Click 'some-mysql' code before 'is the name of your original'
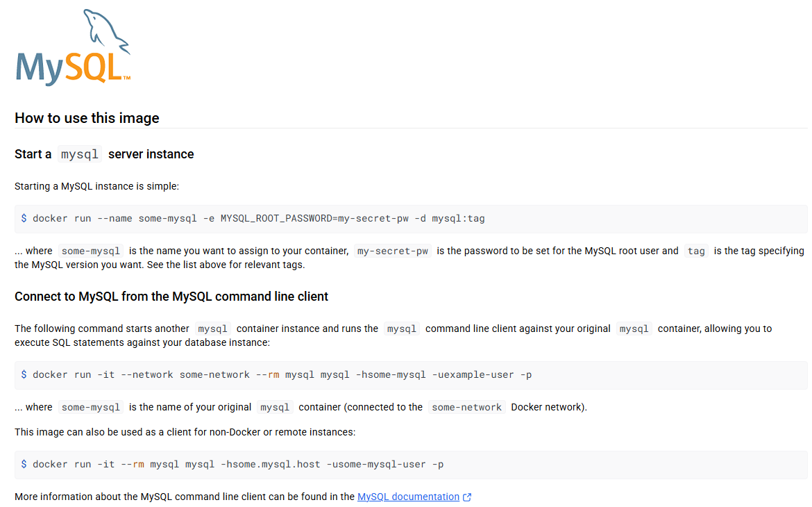Screen dimensions: 812x507 point(91,408)
